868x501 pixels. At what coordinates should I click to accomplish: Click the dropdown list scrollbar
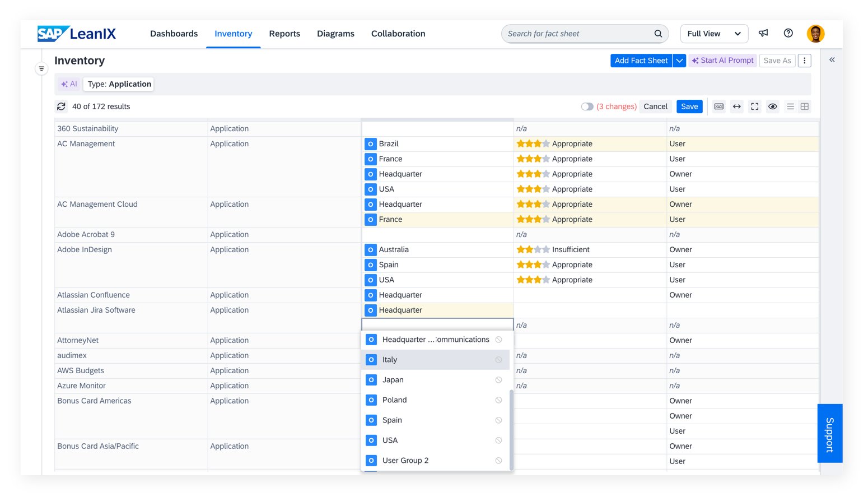(x=511, y=430)
